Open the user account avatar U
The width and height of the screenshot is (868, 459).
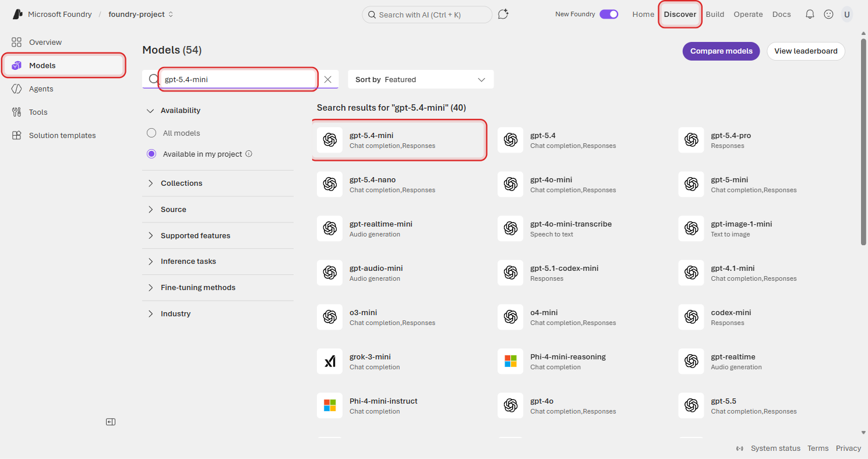[847, 14]
